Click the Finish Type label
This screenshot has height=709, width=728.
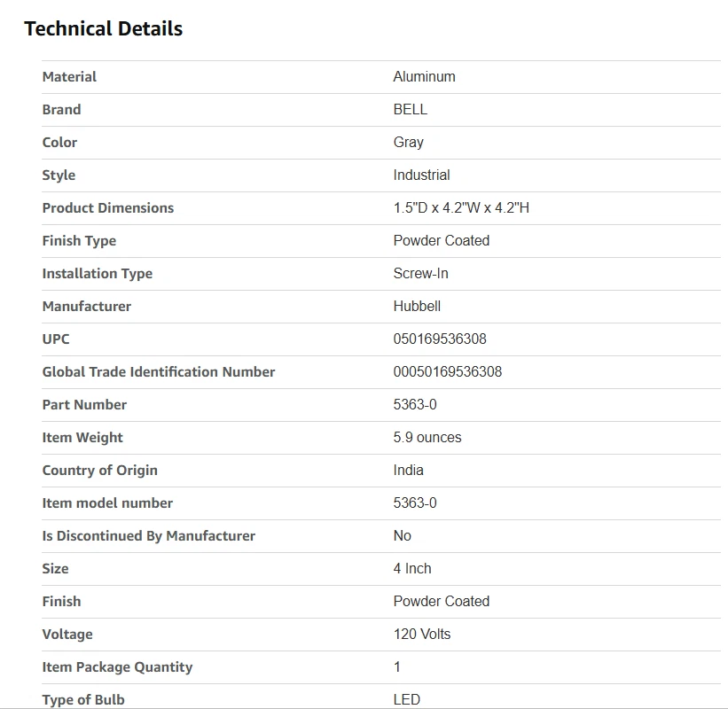[79, 241]
